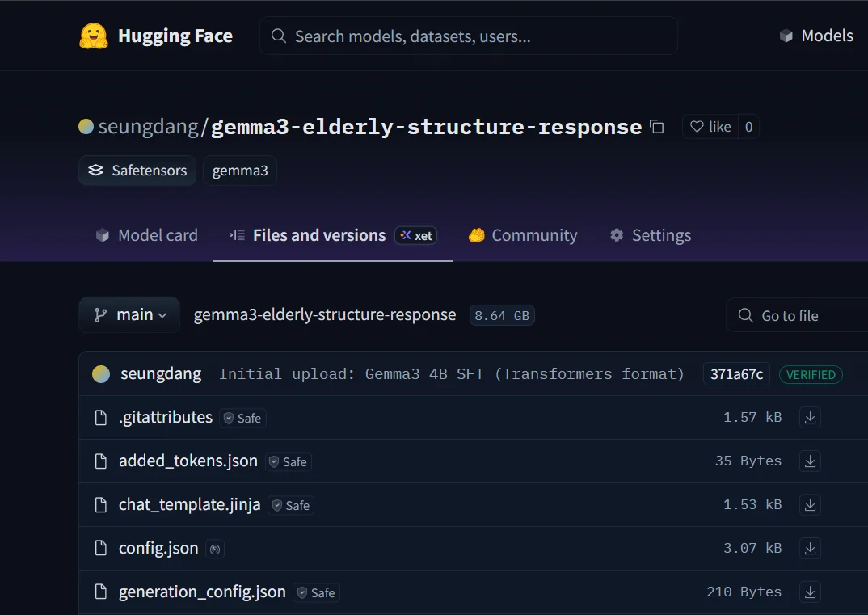Open gemma3-elderly-structure-response repository title
868x615 pixels.
coord(426,127)
